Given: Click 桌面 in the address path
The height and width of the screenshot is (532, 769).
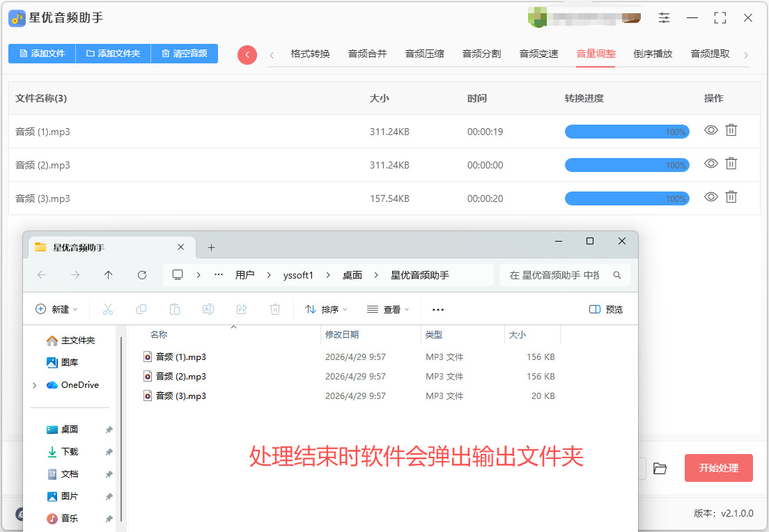Looking at the screenshot, I should pyautogui.click(x=352, y=275).
